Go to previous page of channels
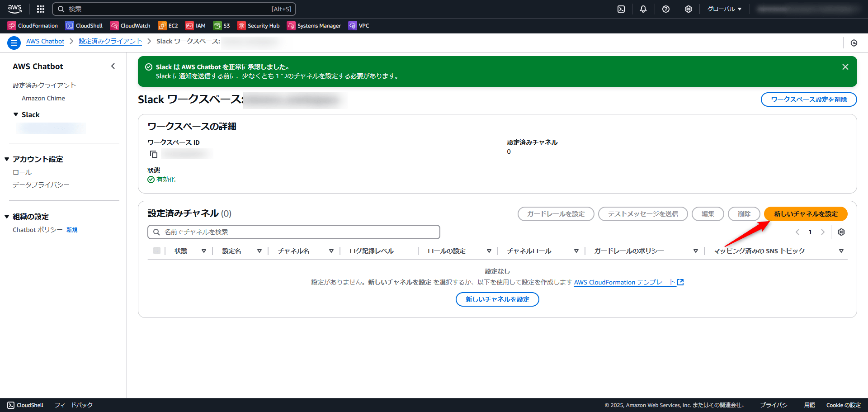This screenshot has width=868, height=412. click(x=797, y=232)
